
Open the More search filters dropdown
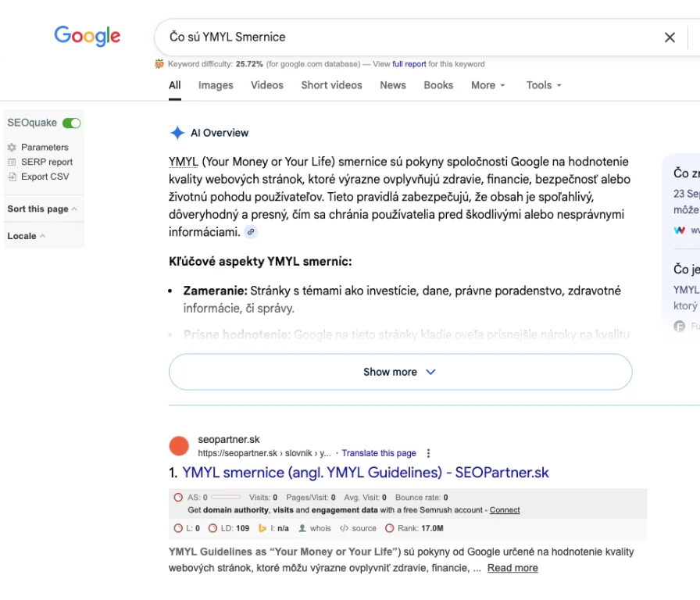[487, 85]
